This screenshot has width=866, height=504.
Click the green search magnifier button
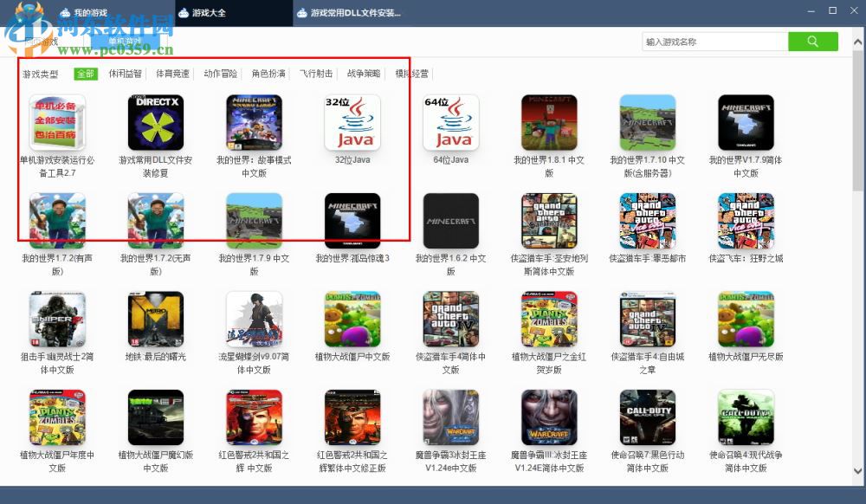[813, 42]
